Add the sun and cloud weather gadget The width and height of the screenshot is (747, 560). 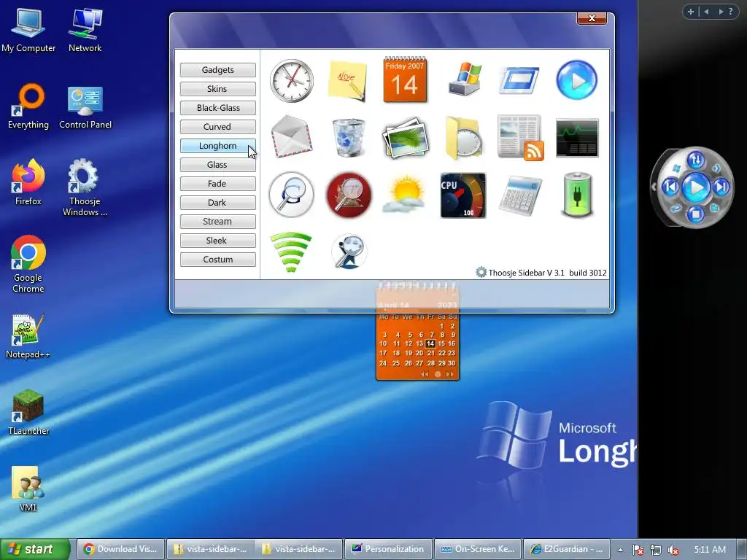coord(404,195)
